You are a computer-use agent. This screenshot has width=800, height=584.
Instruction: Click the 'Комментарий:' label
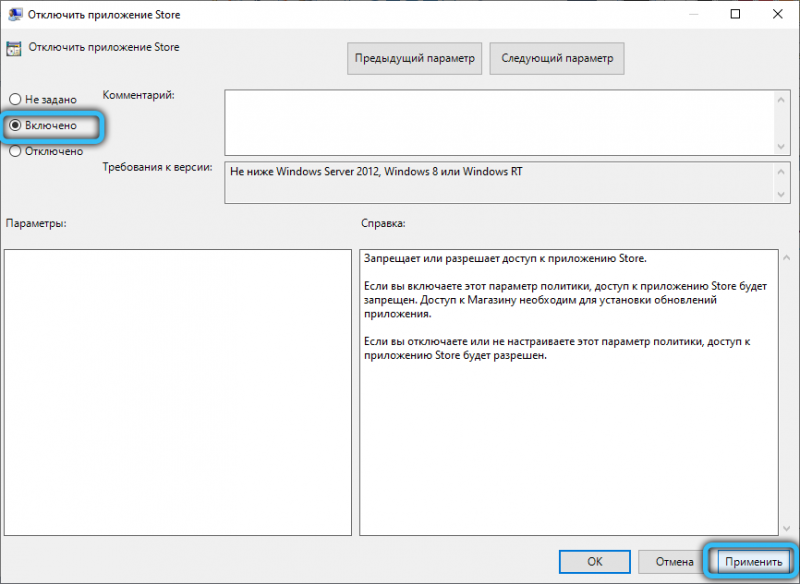click(138, 95)
